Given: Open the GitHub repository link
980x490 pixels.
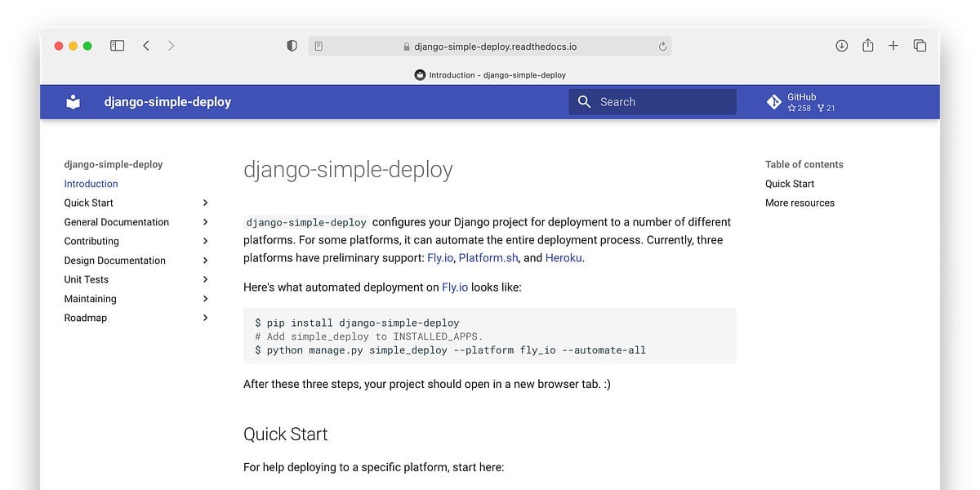Looking at the screenshot, I should tap(800, 102).
